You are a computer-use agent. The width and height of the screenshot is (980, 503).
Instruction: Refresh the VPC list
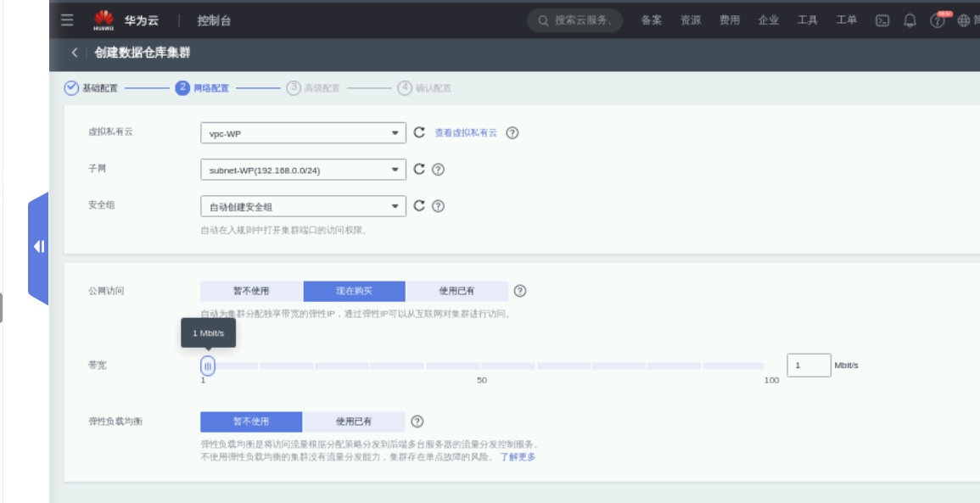[419, 132]
